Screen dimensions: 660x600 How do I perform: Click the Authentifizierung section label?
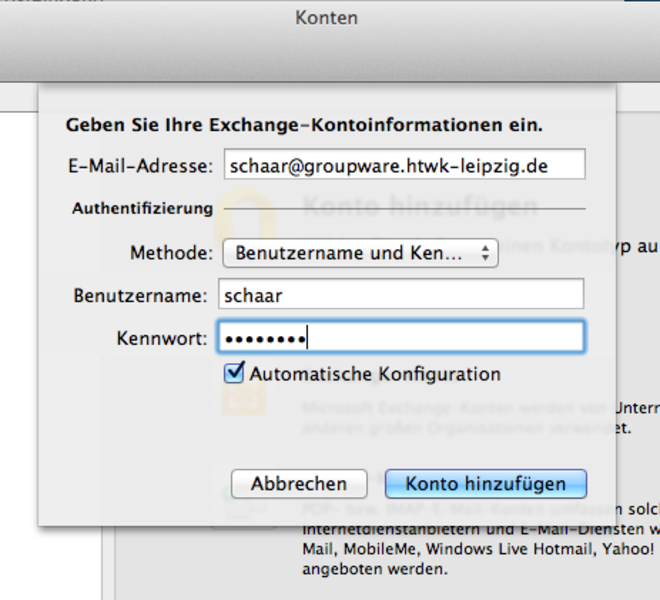pos(142,208)
